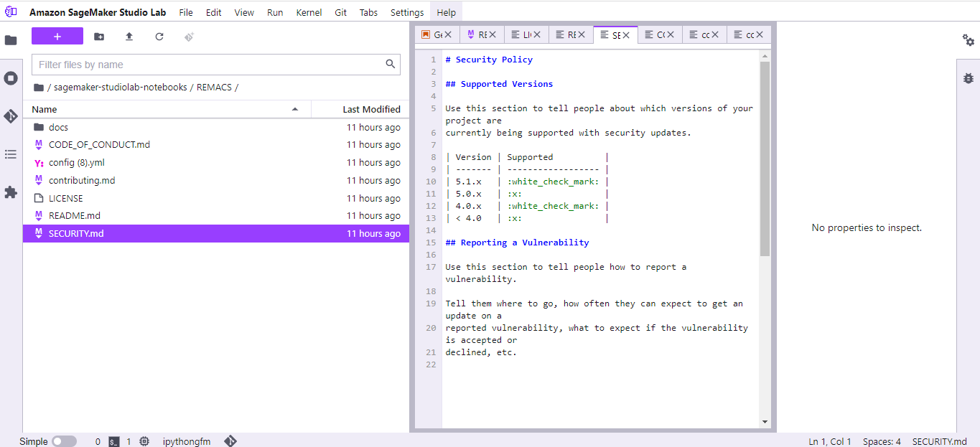Open the View menu
The width and height of the screenshot is (980, 447).
tap(244, 12)
